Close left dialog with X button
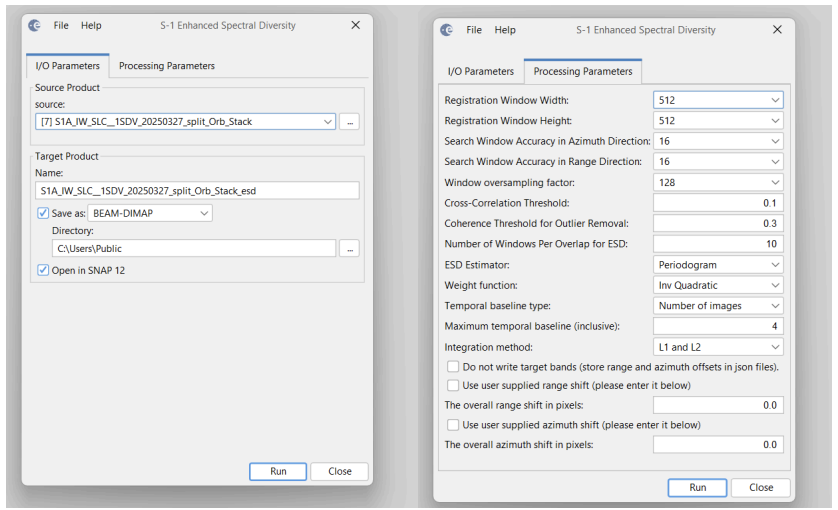This screenshot has height=510, width=838. click(x=355, y=25)
